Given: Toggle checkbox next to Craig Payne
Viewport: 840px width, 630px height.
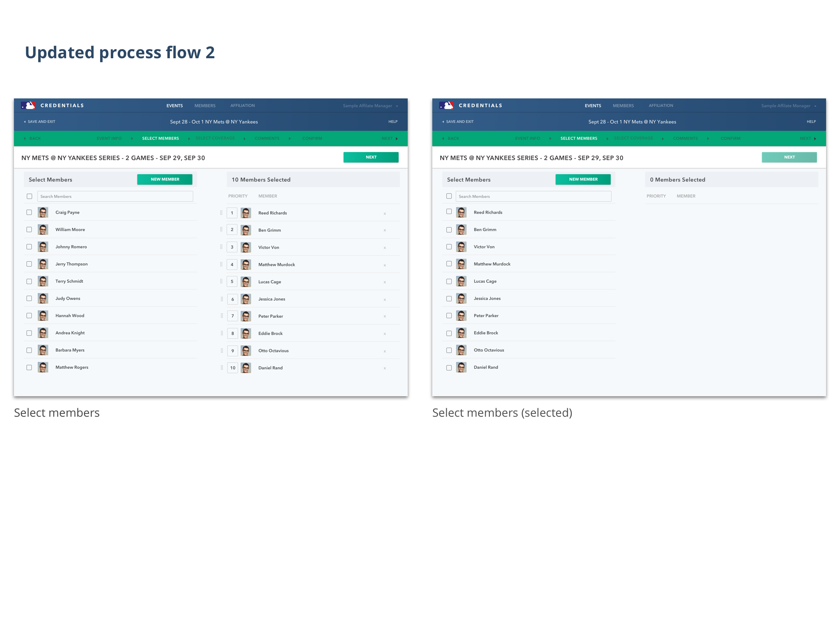Looking at the screenshot, I should [29, 212].
